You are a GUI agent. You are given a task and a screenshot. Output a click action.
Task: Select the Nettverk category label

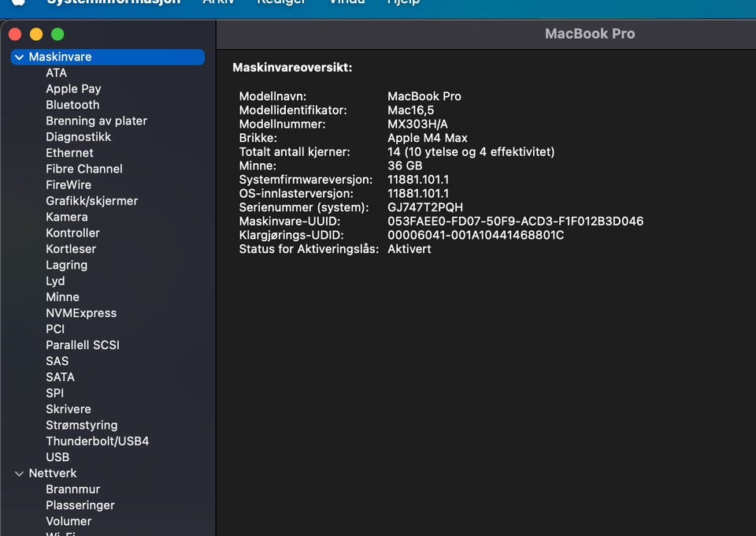pos(53,473)
